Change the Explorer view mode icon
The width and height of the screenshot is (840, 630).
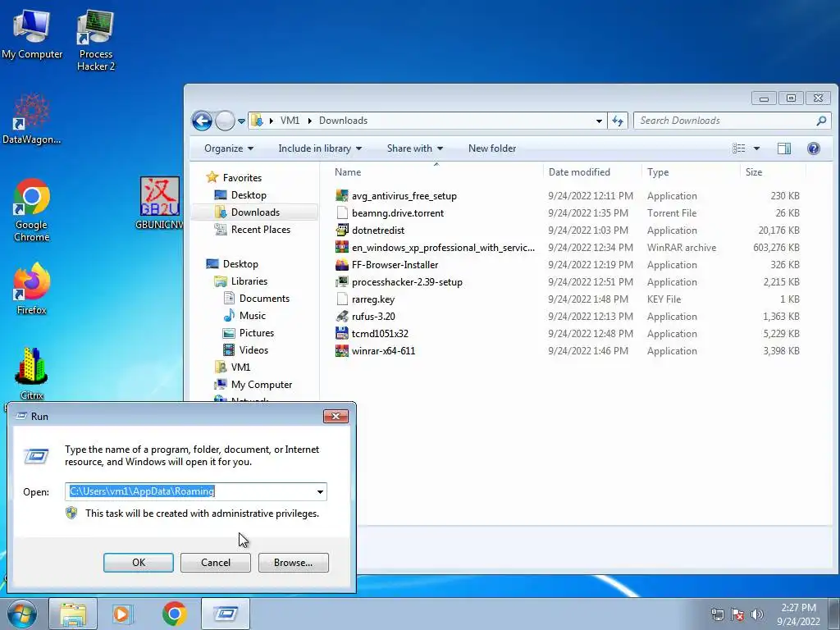pos(739,148)
